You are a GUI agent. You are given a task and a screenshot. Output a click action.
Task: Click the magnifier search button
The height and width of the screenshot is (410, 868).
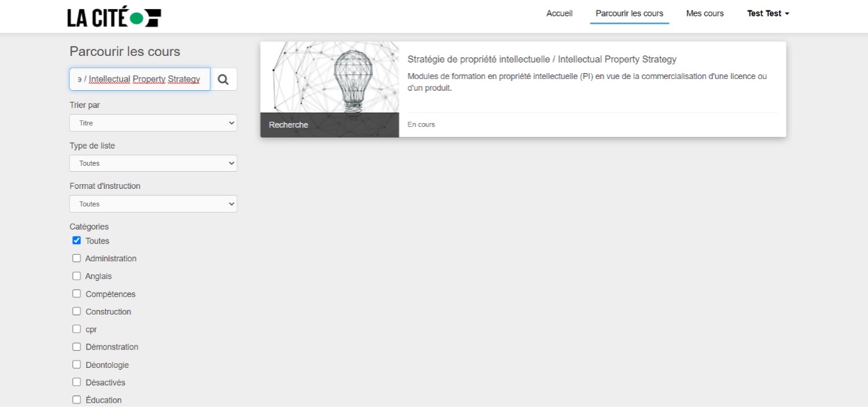pos(224,79)
